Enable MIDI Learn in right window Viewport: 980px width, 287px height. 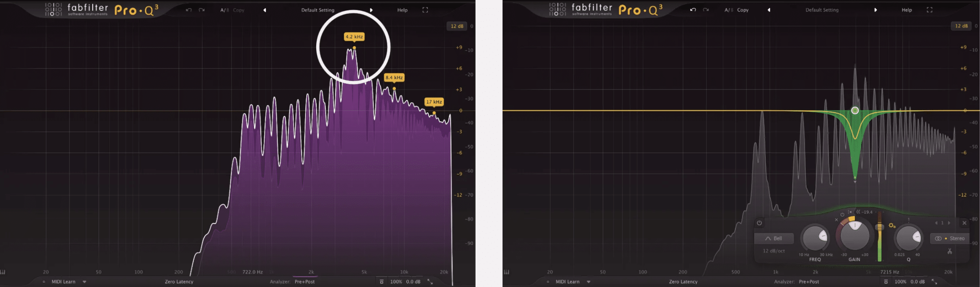coord(568,282)
